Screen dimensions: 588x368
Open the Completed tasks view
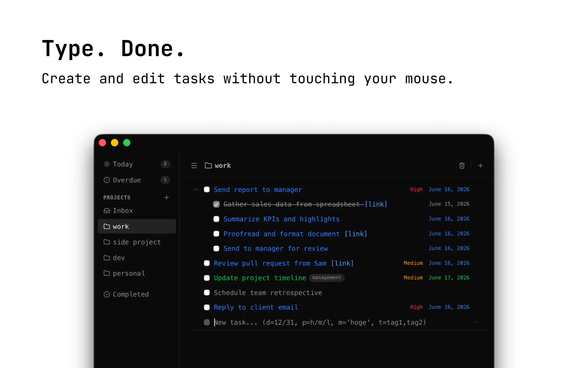(137, 294)
